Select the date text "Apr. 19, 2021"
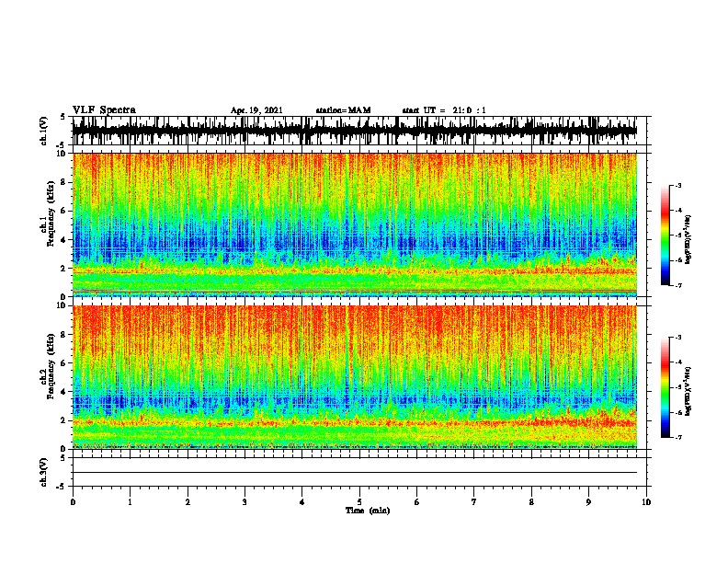 point(256,110)
